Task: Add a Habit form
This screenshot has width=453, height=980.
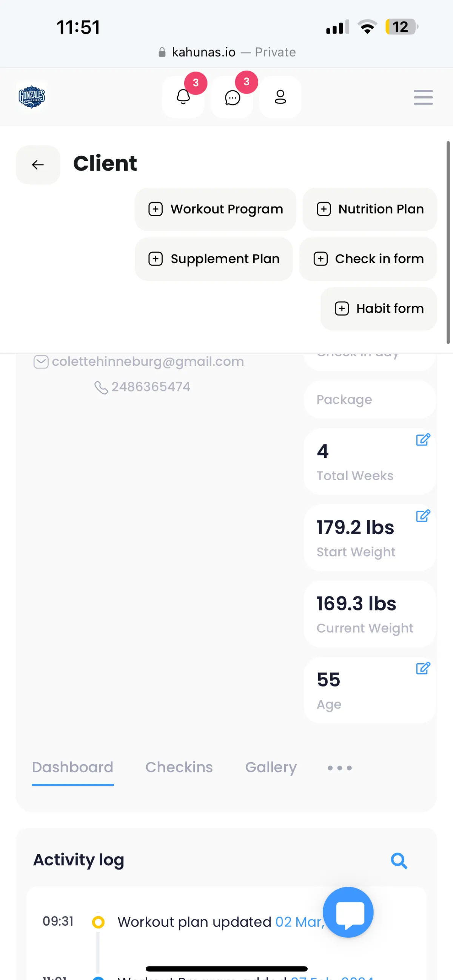Action: (379, 308)
